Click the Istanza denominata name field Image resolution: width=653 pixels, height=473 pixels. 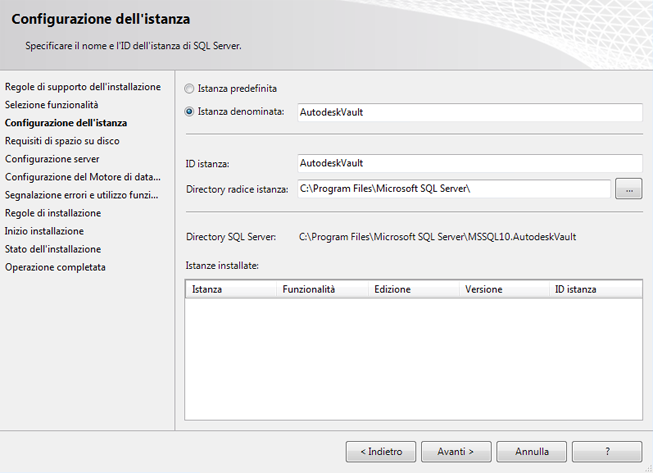coord(470,112)
